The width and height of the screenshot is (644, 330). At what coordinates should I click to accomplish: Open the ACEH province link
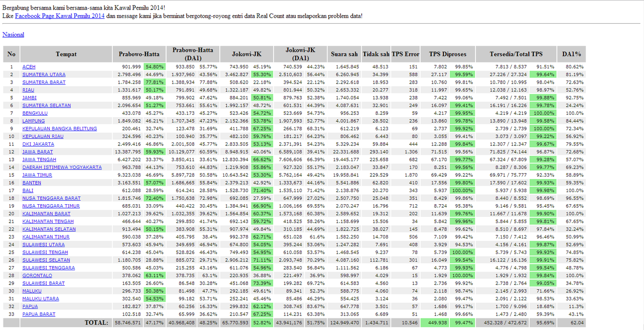click(29, 67)
